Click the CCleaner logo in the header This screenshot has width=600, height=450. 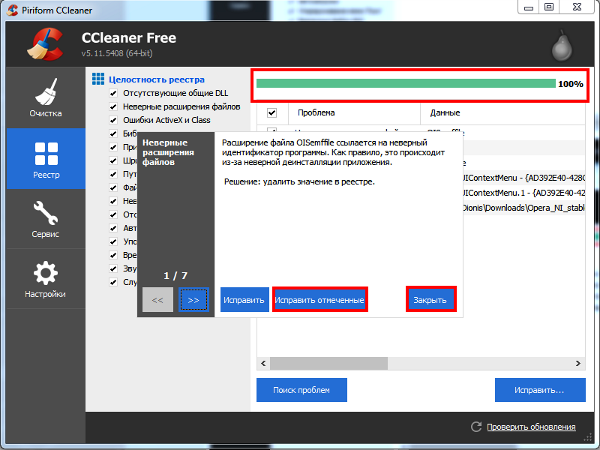click(x=45, y=44)
